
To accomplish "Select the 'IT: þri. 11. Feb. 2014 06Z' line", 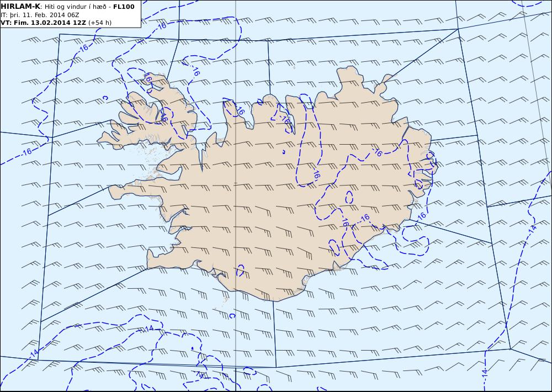I will (40, 15).
